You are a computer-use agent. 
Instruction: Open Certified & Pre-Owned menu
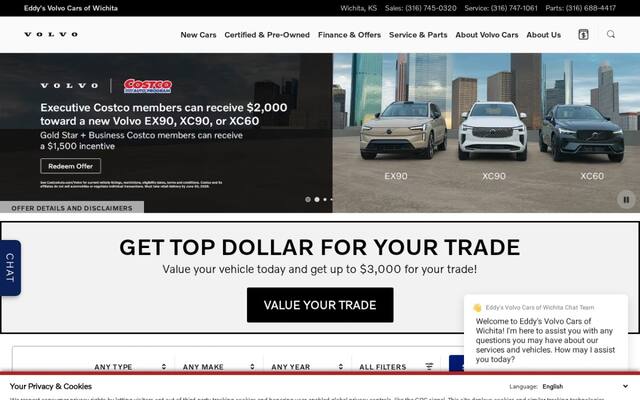click(x=267, y=35)
